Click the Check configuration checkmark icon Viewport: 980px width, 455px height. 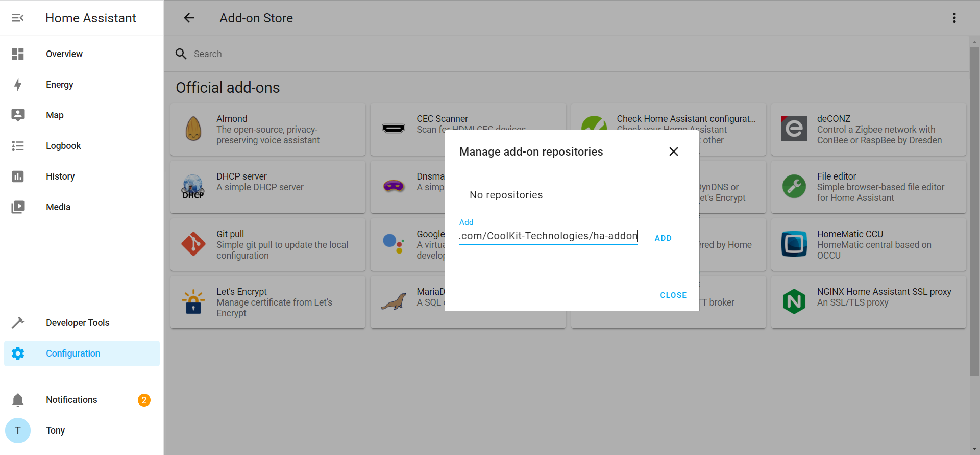pos(594,123)
